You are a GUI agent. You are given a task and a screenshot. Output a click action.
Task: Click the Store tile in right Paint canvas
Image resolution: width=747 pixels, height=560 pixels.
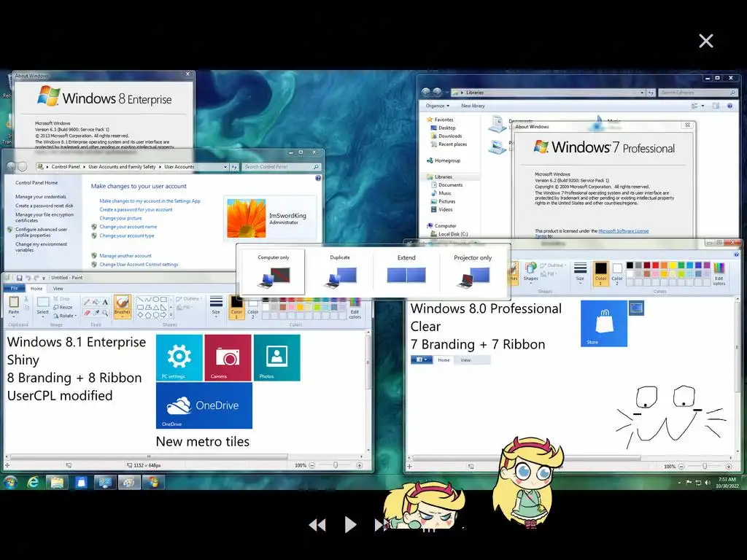[603, 323]
